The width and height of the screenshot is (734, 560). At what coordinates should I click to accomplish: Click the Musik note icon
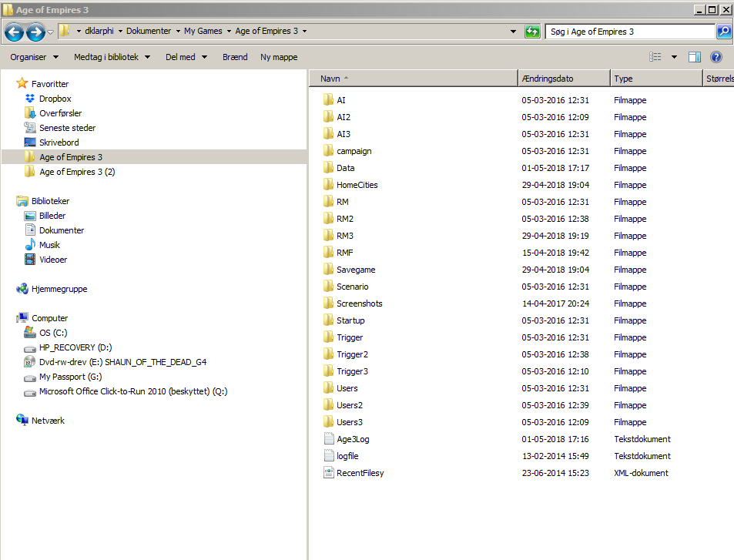(30, 244)
